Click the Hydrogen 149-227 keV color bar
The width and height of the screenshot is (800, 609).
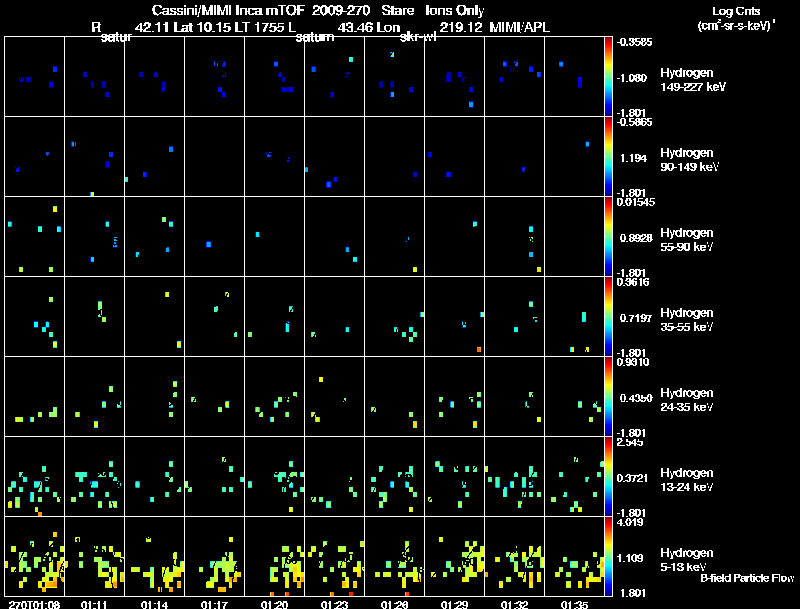pos(608,77)
